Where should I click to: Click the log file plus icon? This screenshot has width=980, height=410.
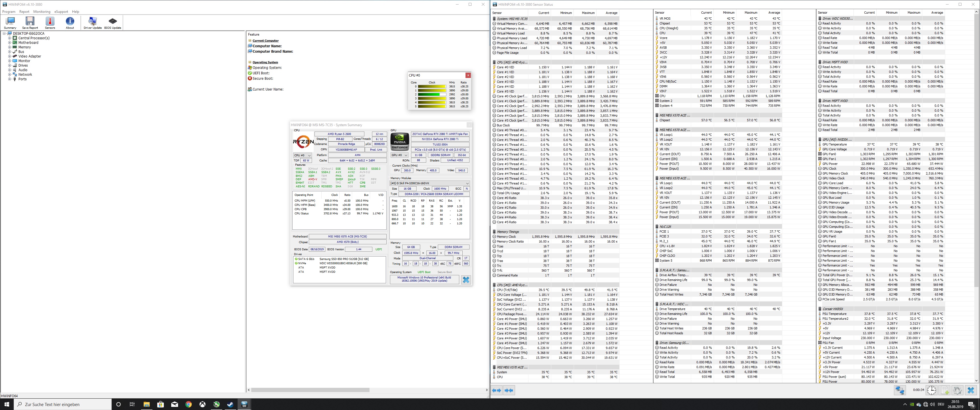click(945, 390)
